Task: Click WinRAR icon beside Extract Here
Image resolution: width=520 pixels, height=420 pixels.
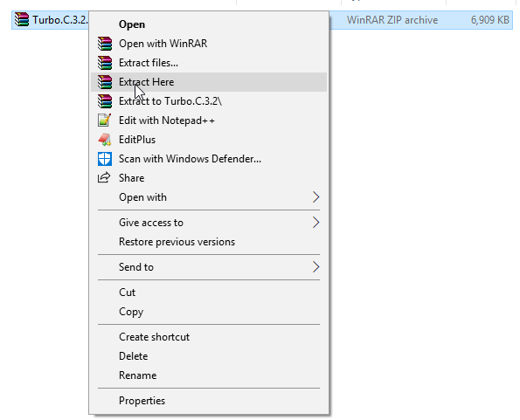Action: [x=105, y=82]
